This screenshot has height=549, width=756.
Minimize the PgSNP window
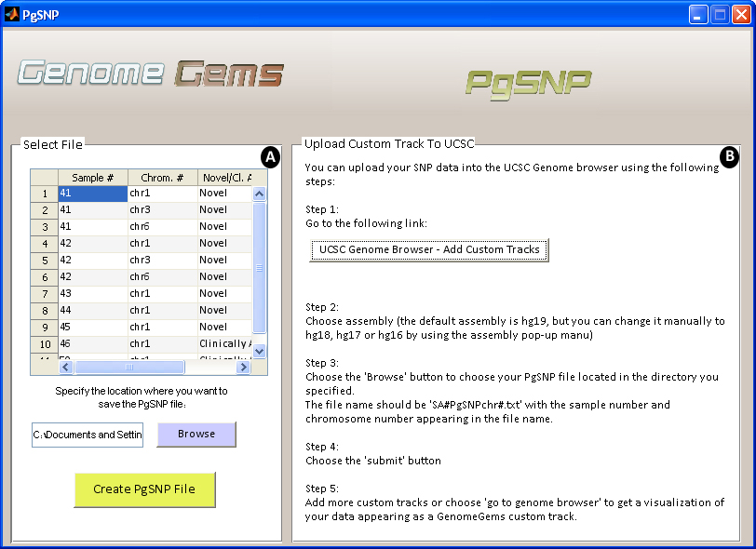click(697, 15)
